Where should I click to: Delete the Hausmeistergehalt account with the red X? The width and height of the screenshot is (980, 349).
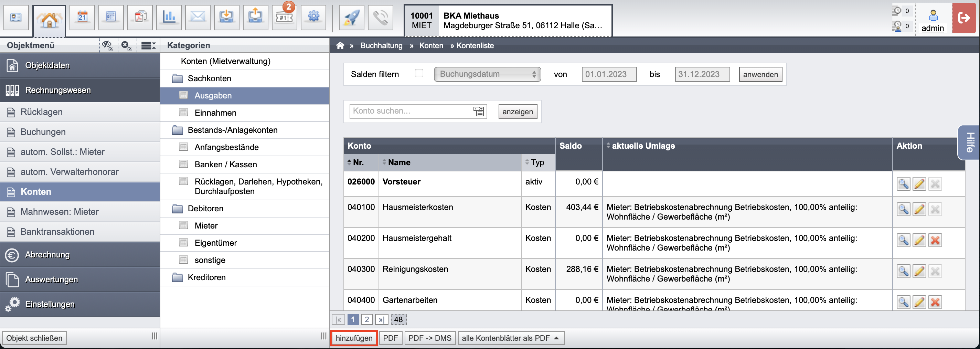pyautogui.click(x=935, y=241)
